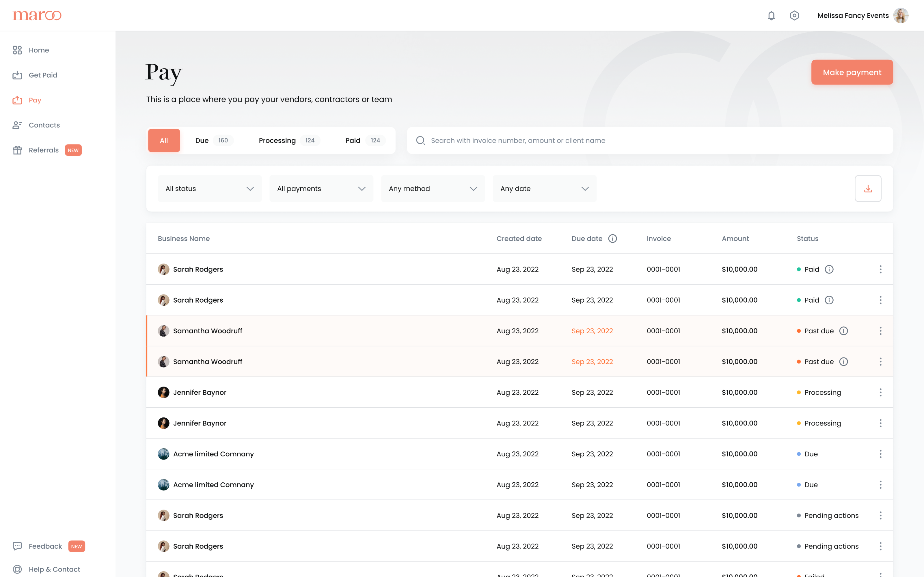The width and height of the screenshot is (924, 577).
Task: Click the download export icon button
Action: 868,188
